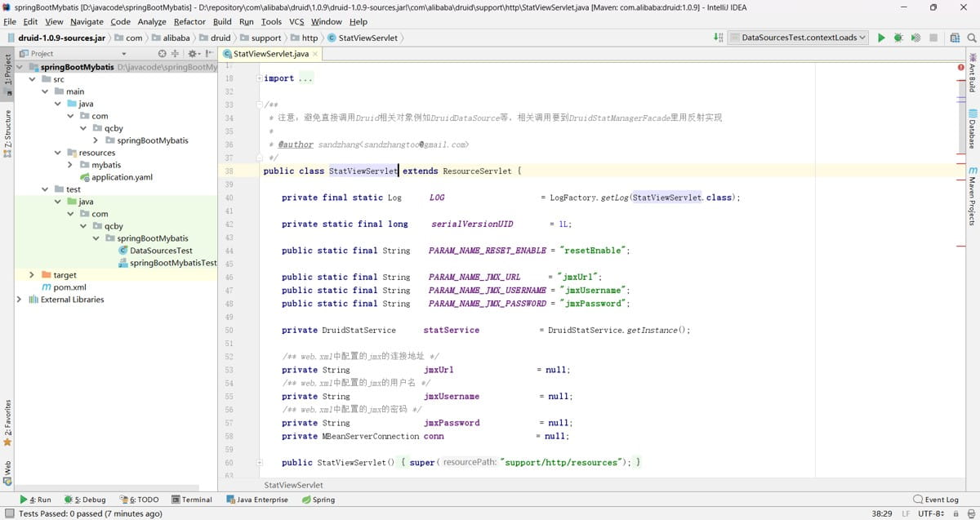Open Project panel settings gear
The height and width of the screenshot is (520, 980).
coord(193,54)
